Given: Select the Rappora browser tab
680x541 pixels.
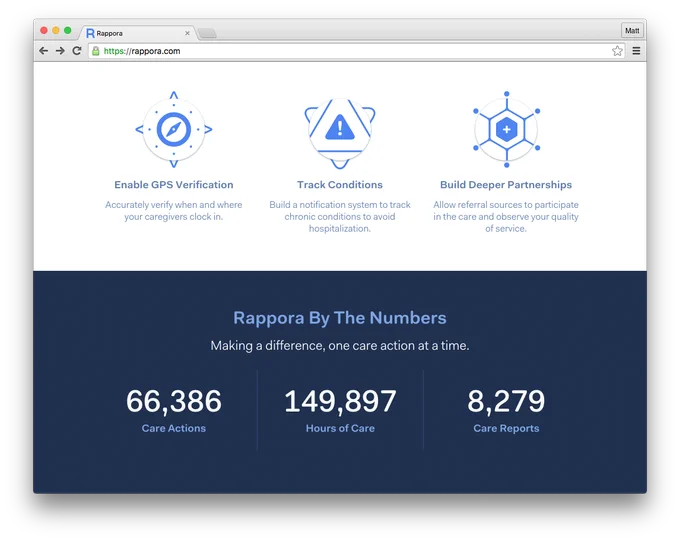Looking at the screenshot, I should [x=138, y=33].
